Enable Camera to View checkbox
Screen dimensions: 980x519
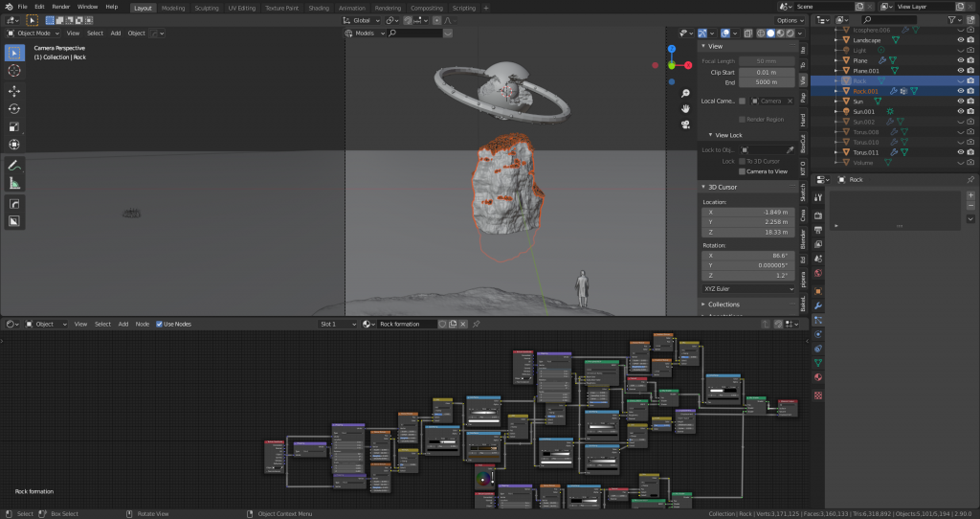click(742, 171)
